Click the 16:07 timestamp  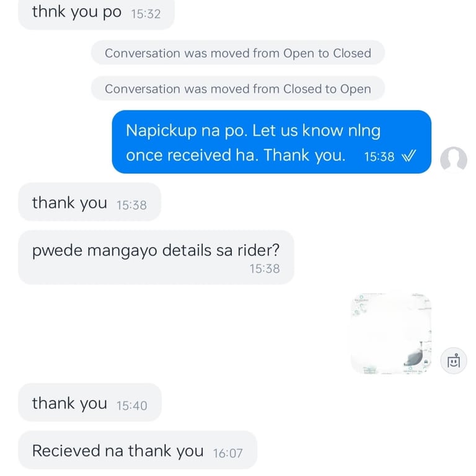[x=227, y=454]
